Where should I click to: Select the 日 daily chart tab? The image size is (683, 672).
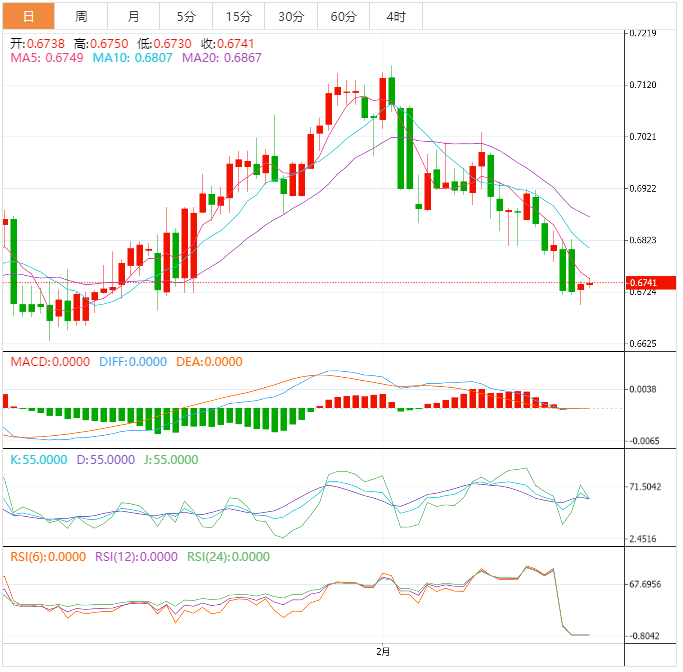(x=29, y=17)
